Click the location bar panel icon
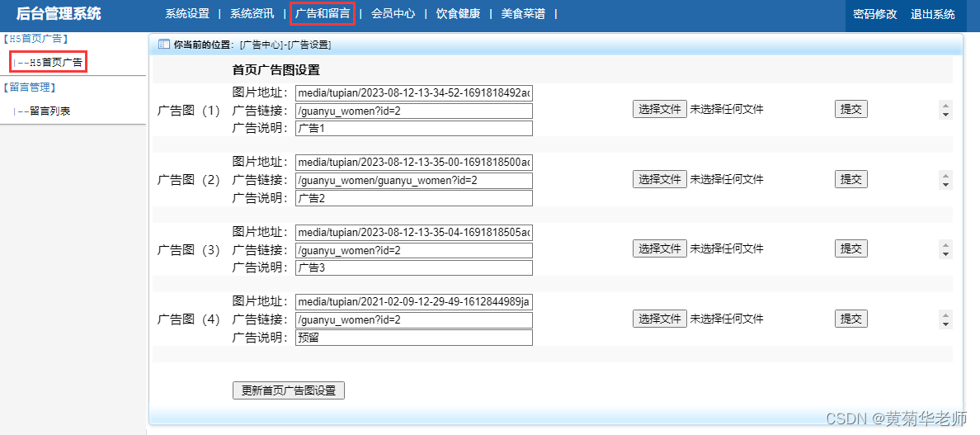The width and height of the screenshot is (980, 435). (x=164, y=45)
